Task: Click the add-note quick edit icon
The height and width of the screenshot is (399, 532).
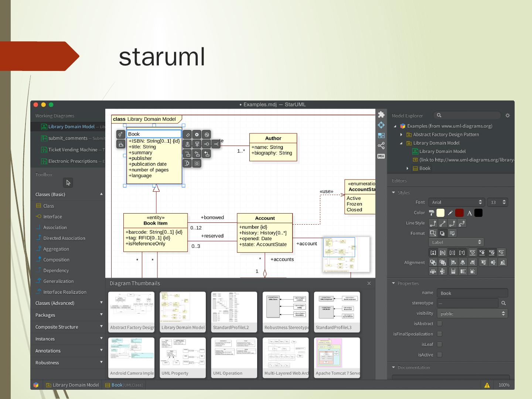Action: [120, 144]
